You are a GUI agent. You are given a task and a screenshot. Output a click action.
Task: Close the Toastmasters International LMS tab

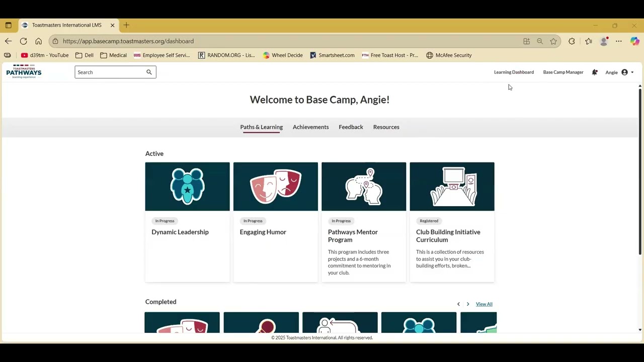[x=112, y=25]
